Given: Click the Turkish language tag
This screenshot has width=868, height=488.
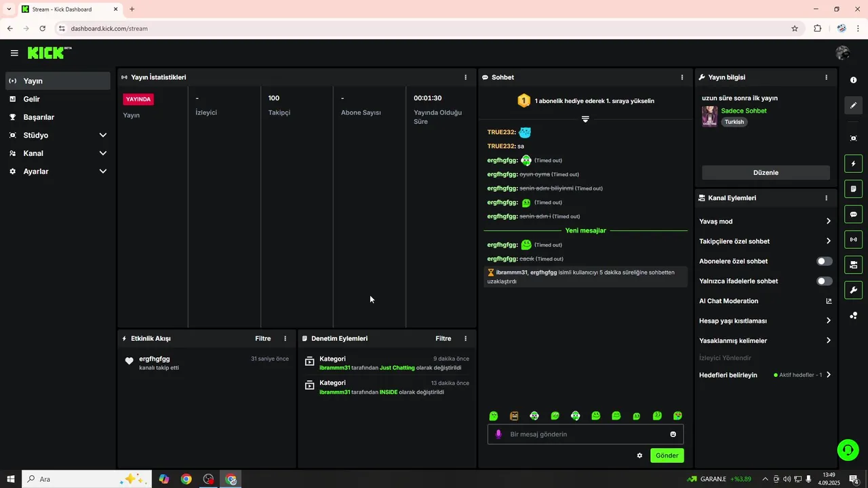Looking at the screenshot, I should point(734,122).
